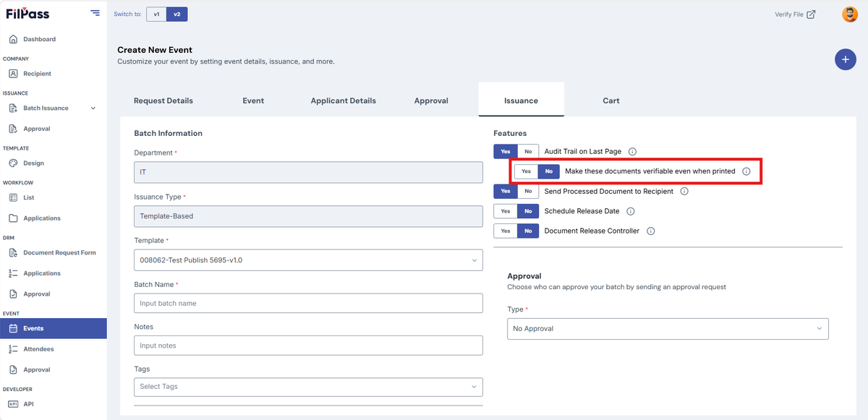Click Document Request Form icon
Screen dimensions: 868x420
click(13, 253)
